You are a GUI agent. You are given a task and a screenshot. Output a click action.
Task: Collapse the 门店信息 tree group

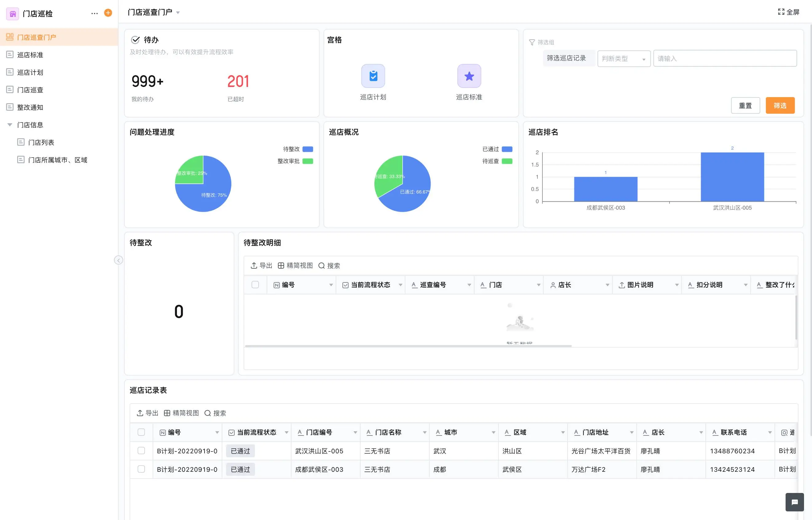pyautogui.click(x=10, y=125)
